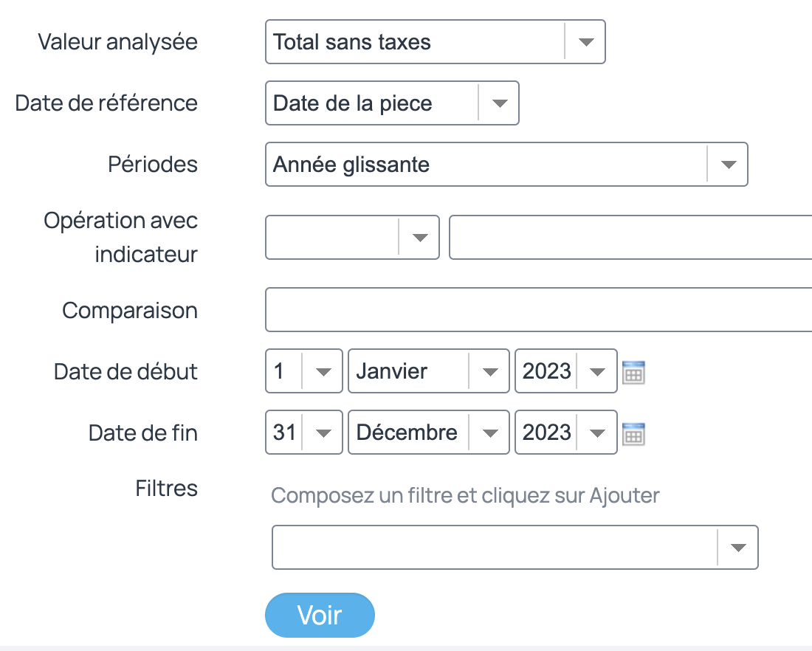Click the Date de référence label
The height and width of the screenshot is (651, 812).
[x=106, y=103]
